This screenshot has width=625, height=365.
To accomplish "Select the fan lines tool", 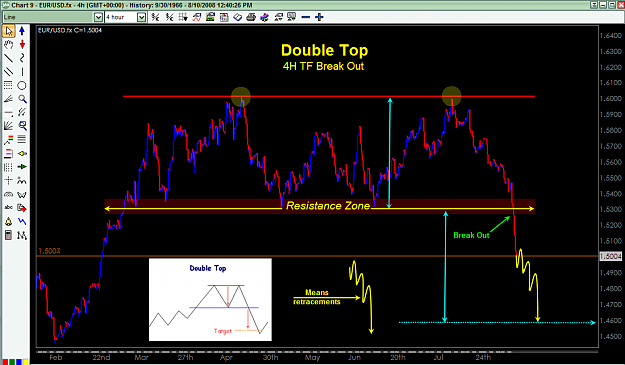I will click(9, 126).
